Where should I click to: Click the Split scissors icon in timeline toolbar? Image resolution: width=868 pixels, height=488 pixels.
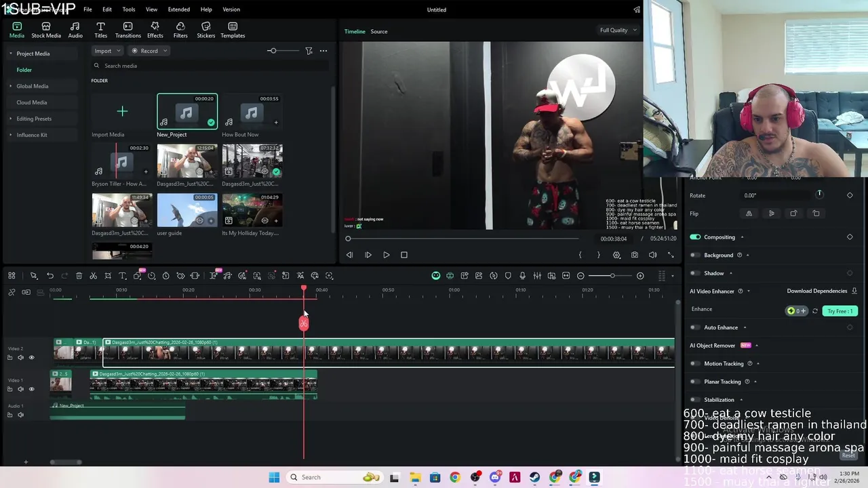point(93,276)
